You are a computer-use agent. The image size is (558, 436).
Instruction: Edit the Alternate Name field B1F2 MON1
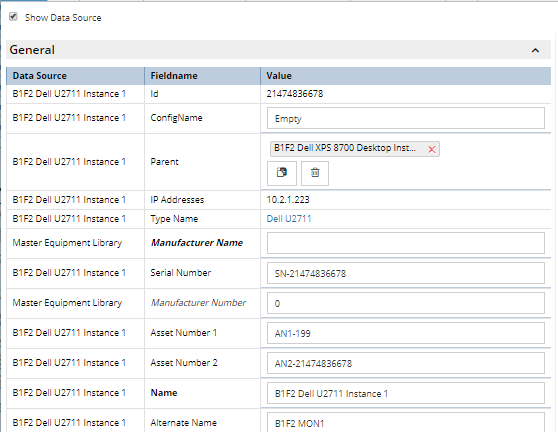tap(406, 422)
